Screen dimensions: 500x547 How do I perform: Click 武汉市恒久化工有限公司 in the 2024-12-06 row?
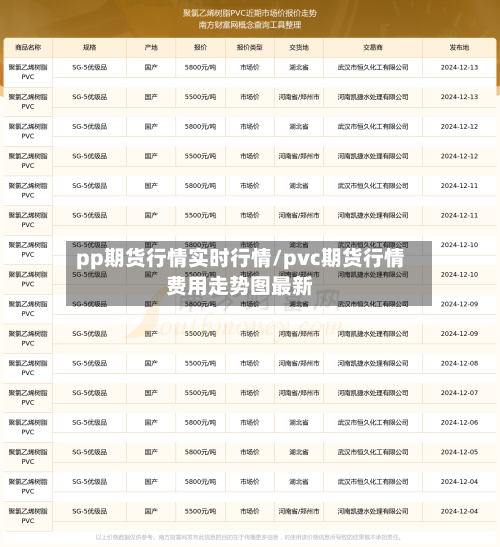pyautogui.click(x=373, y=422)
